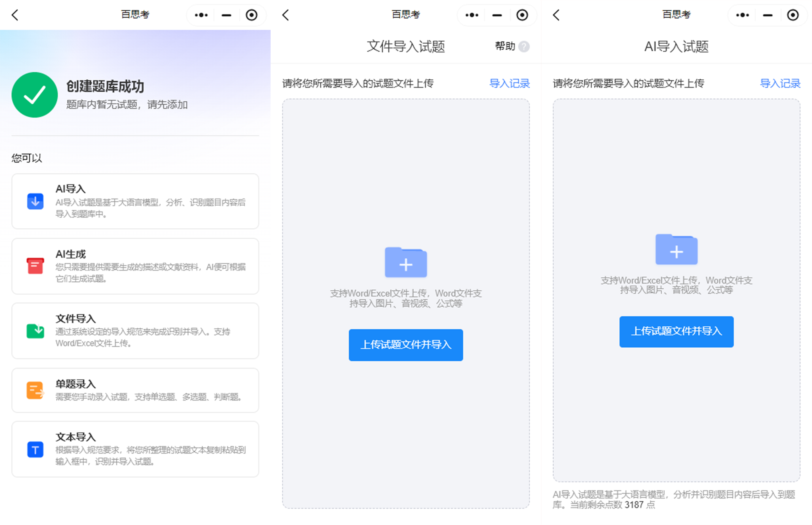812x525 pixels.
Task: Open 导入记录 on the AI导入试题 screen
Action: 780,84
